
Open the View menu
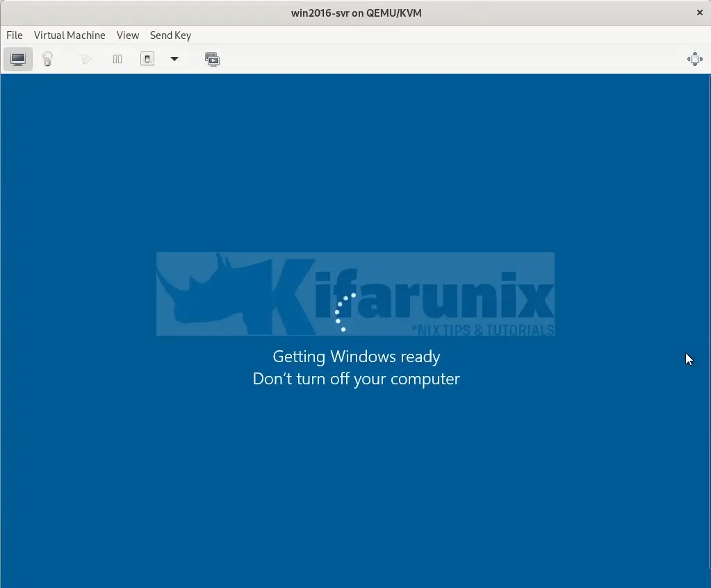pyautogui.click(x=128, y=35)
